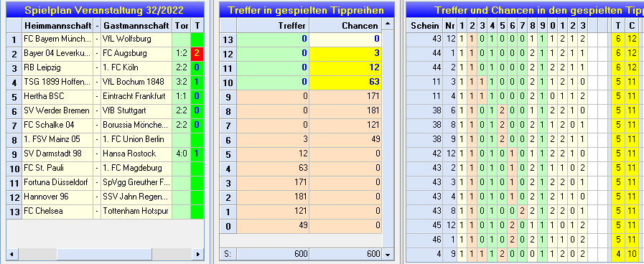Screen dimensions: 644x264
Task: Click the 4:0 score for Darmstadt match
Action: [182, 154]
